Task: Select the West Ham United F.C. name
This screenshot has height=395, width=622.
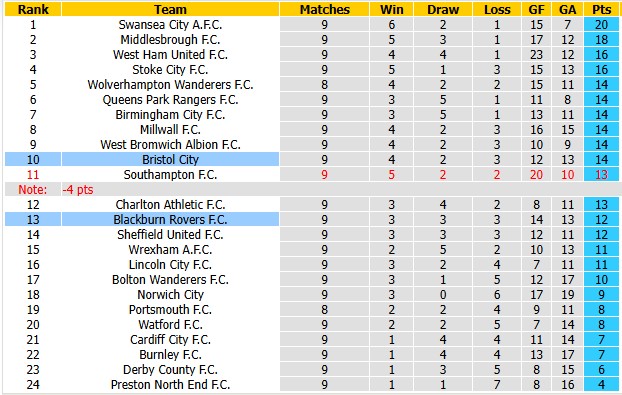Action: pyautogui.click(x=170, y=54)
